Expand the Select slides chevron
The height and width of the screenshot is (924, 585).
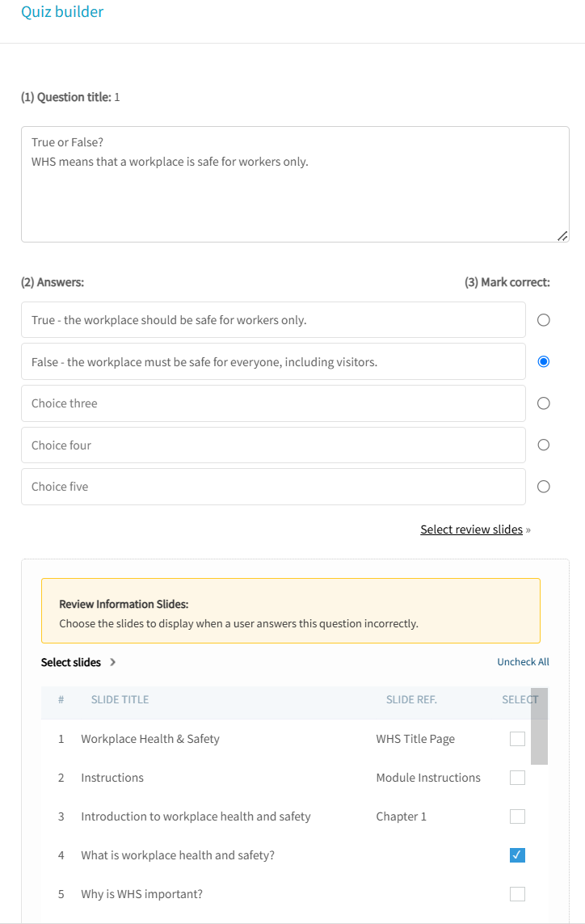pyautogui.click(x=112, y=662)
